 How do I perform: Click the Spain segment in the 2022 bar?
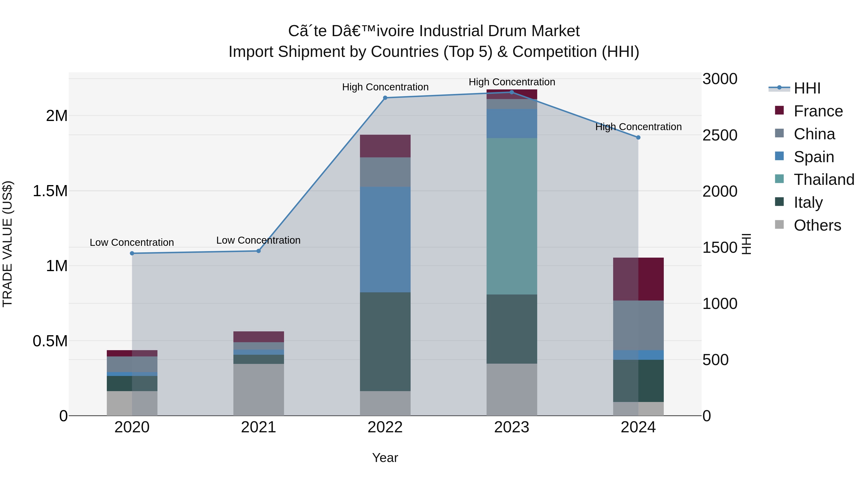pyautogui.click(x=385, y=240)
